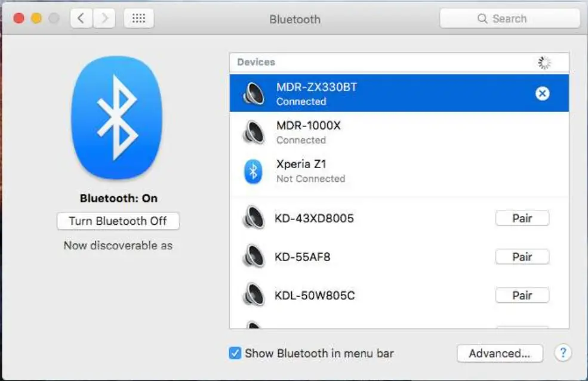Click the Bluetooth icon beside Xperia Z1

[253, 171]
